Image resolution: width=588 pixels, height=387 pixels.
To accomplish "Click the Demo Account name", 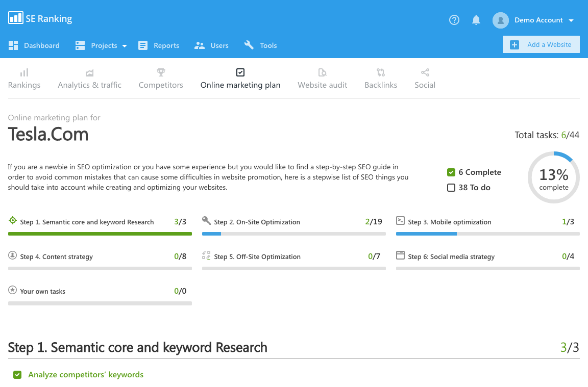I will (x=538, y=20).
